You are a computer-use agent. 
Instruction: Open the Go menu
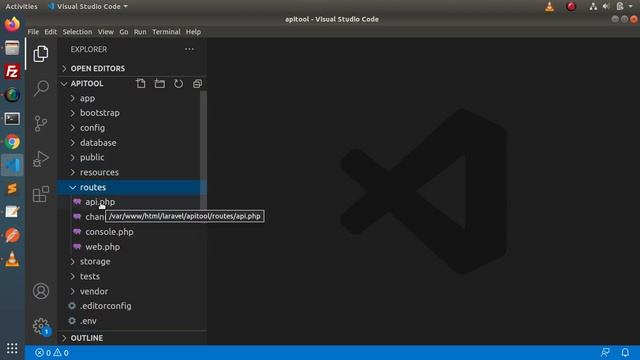(124, 32)
